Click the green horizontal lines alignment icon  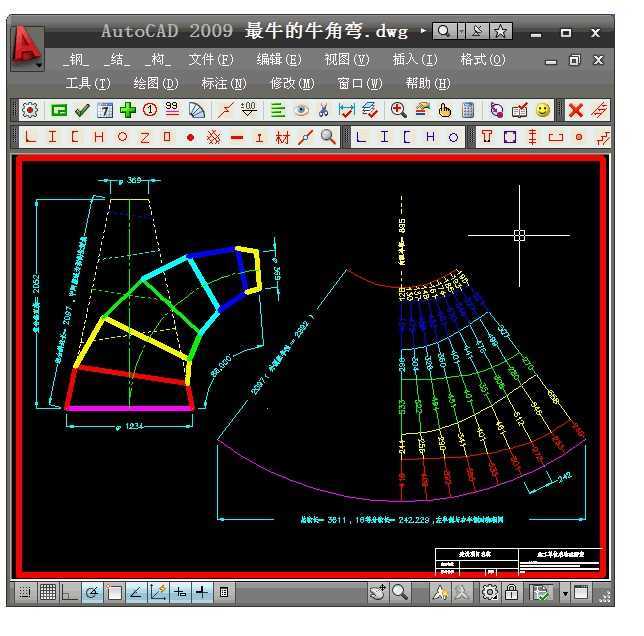[x=278, y=110]
